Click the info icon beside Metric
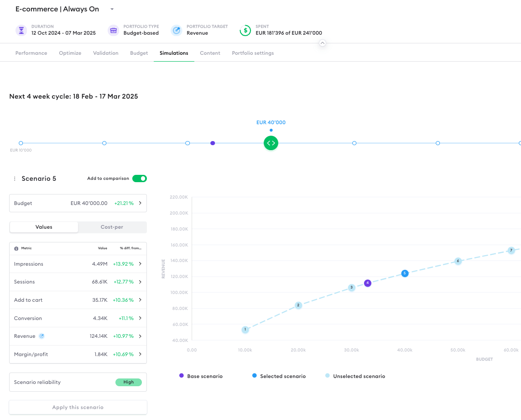Screen dimensions: 521x420 [x=16, y=248]
